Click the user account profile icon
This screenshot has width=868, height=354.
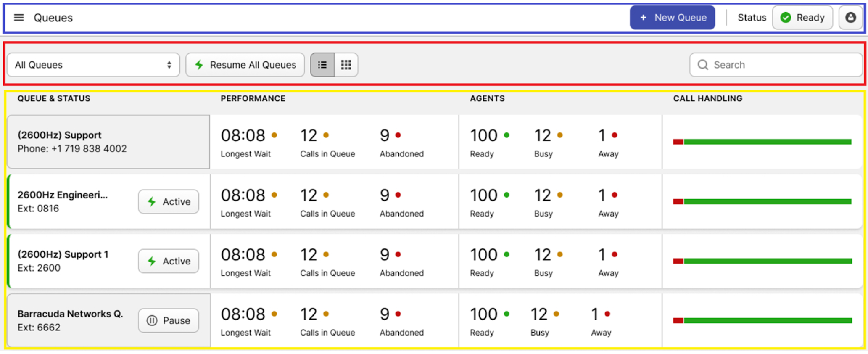click(850, 18)
